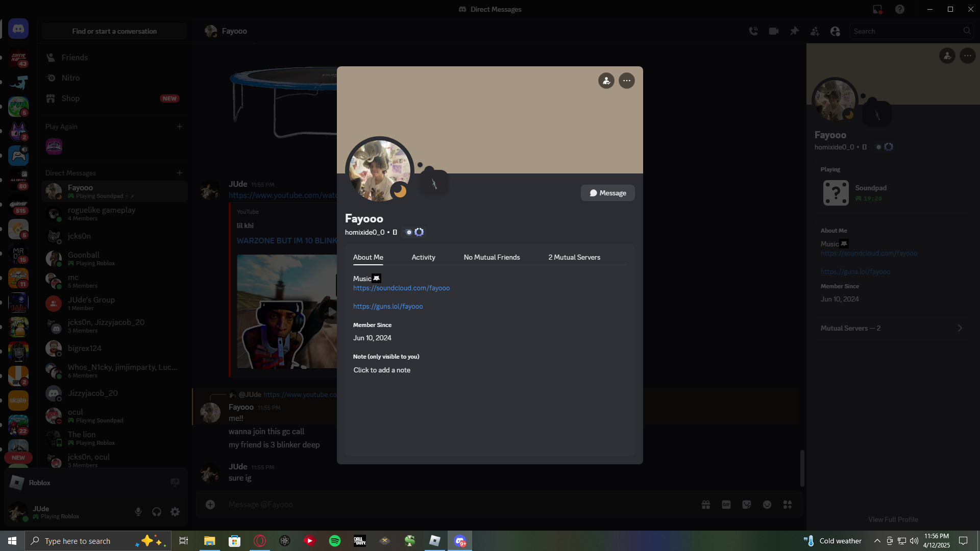Screen dimensions: 980x551
Task: Click the NEW unread indicator in server list
Action: 18,458
